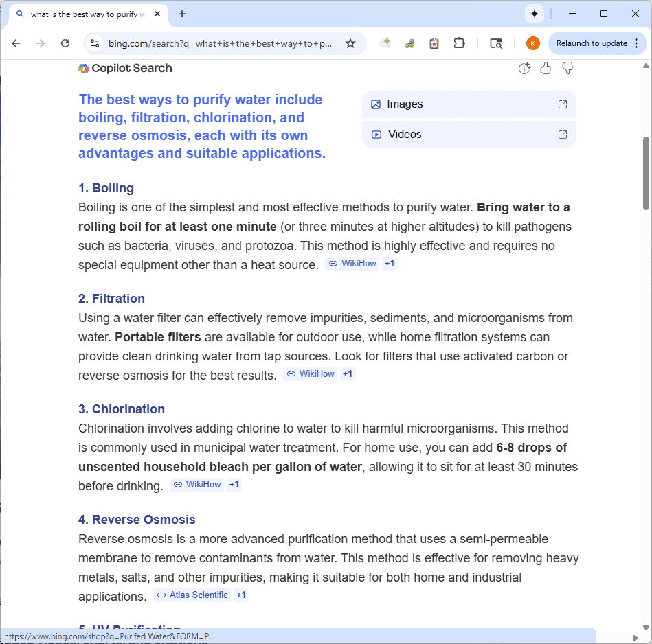
Task: Select the active browser tab
Action: point(88,14)
